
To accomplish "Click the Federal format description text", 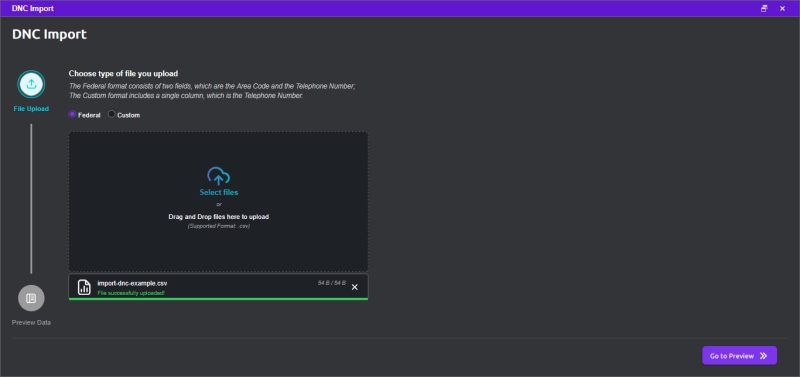I will pos(212,91).
